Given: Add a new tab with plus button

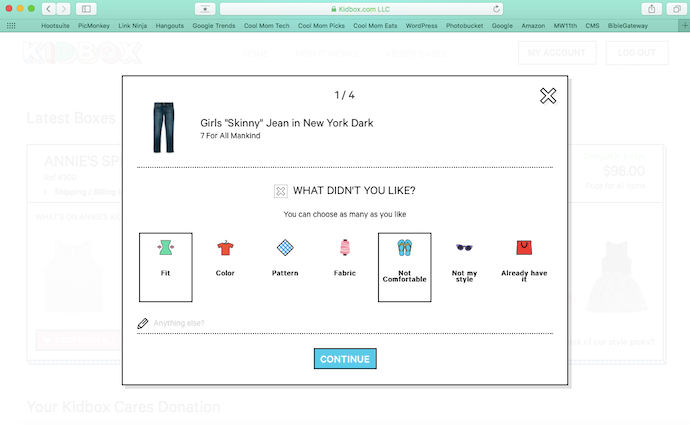Looking at the screenshot, I should [685, 26].
